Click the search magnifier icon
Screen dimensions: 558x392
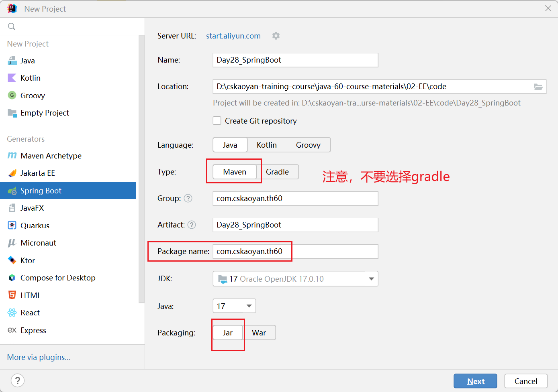point(12,26)
